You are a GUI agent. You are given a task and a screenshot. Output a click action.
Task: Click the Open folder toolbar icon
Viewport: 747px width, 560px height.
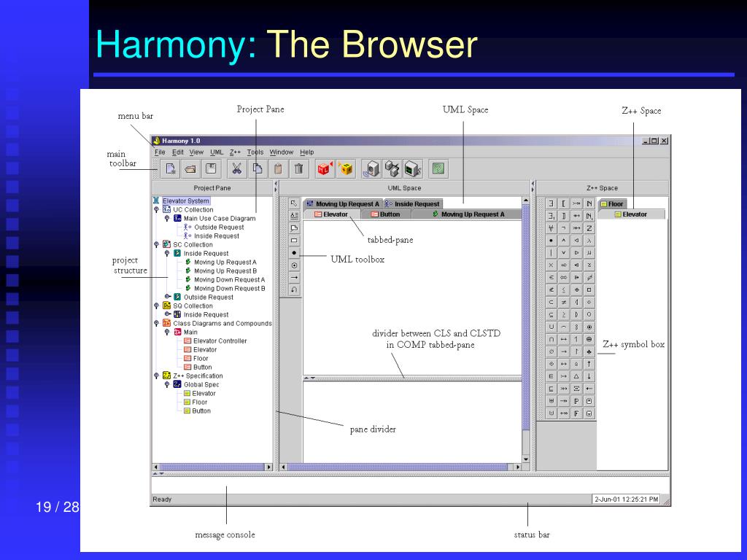pyautogui.click(x=190, y=168)
